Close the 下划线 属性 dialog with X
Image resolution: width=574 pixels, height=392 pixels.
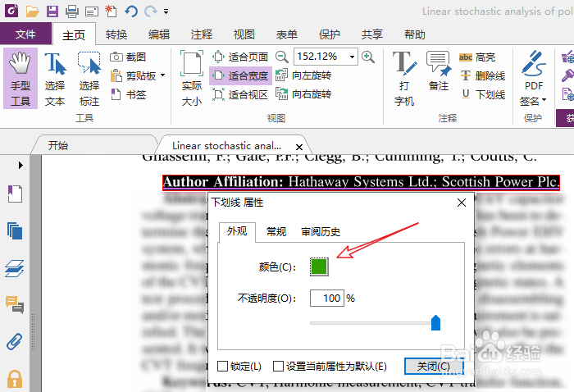461,203
